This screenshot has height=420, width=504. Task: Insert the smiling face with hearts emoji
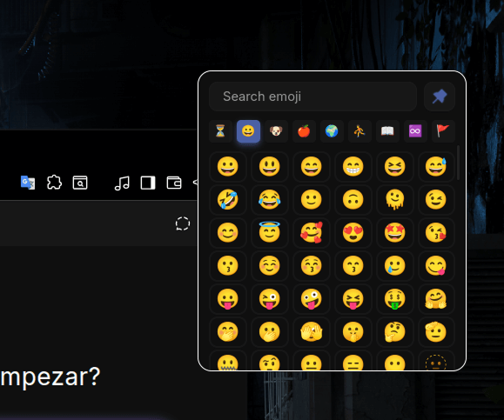311,232
